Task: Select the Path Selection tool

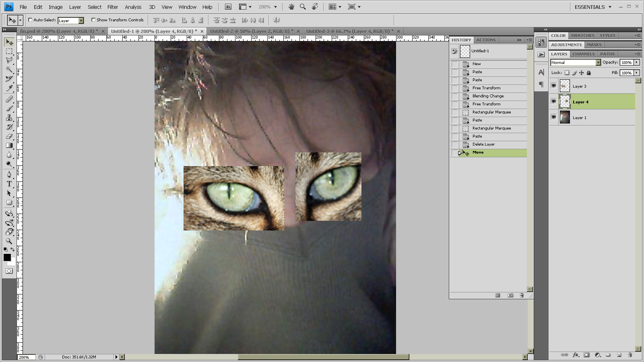Action: [x=9, y=193]
